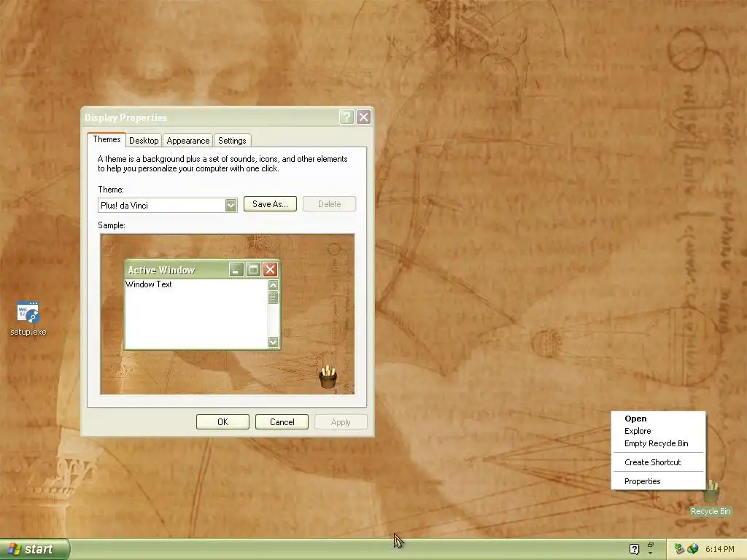747x560 pixels.
Task: Click the sample recycle bin icon in preview
Action: pyautogui.click(x=328, y=377)
